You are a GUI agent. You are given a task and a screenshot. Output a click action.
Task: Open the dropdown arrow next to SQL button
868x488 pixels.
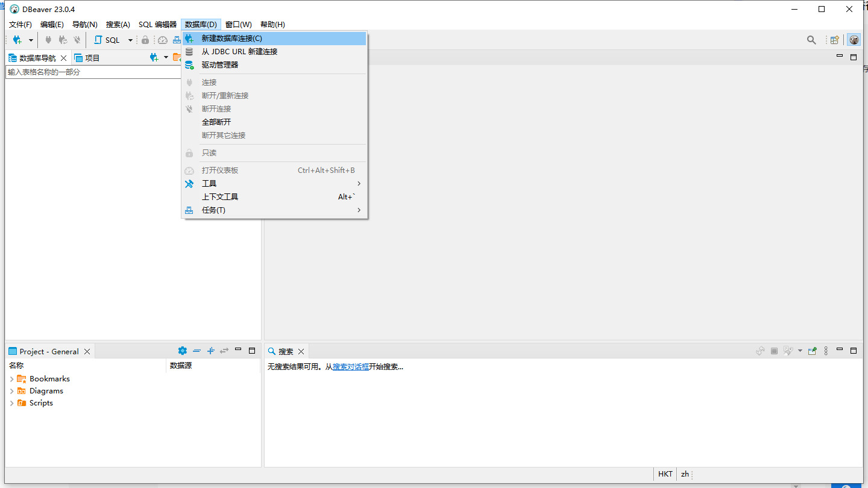tap(130, 40)
